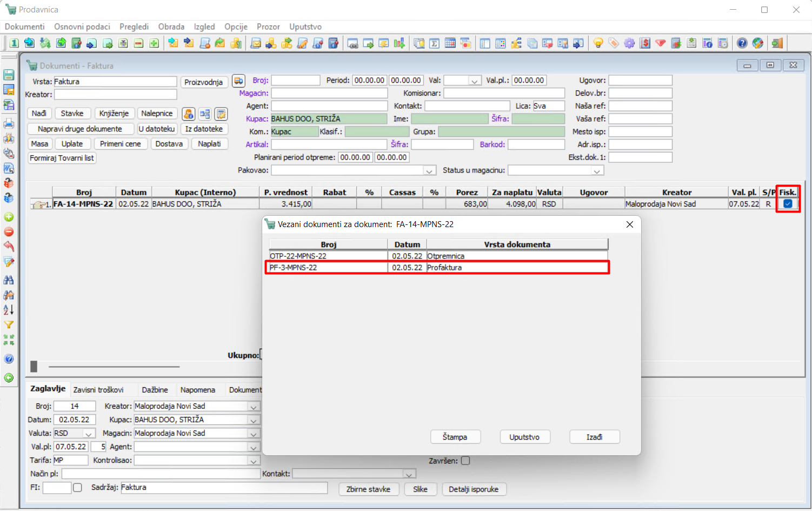Open the Pregledi menu

pyautogui.click(x=134, y=26)
